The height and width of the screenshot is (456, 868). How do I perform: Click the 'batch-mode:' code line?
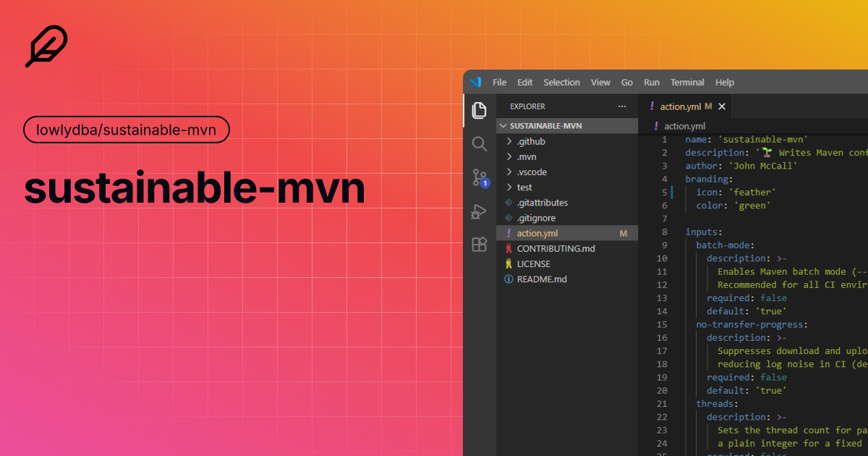point(726,245)
